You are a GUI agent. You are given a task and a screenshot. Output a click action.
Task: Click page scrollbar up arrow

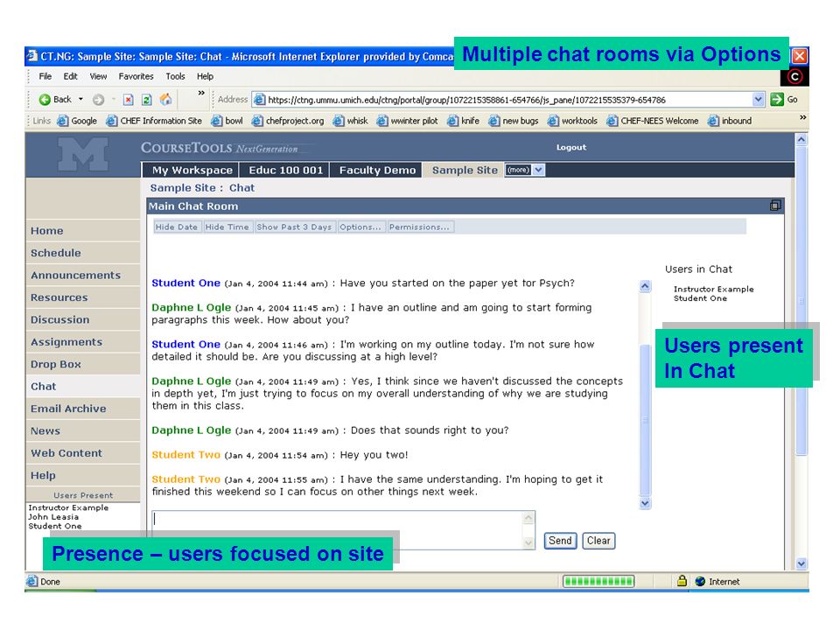coord(801,140)
